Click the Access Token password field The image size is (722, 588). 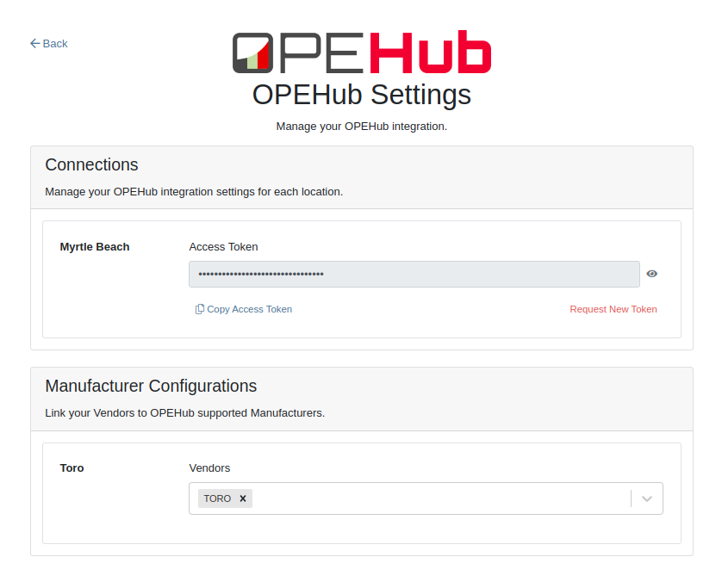point(414,275)
